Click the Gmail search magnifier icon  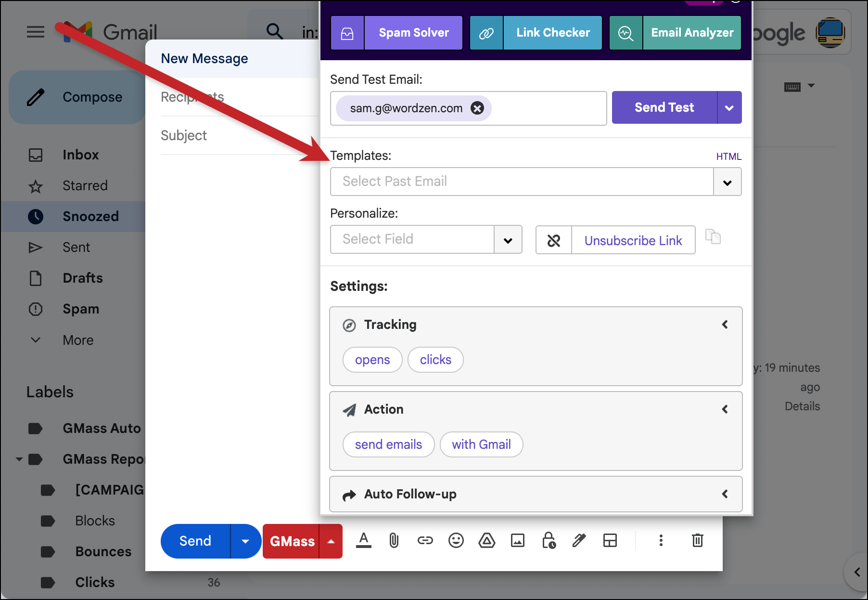point(275,31)
